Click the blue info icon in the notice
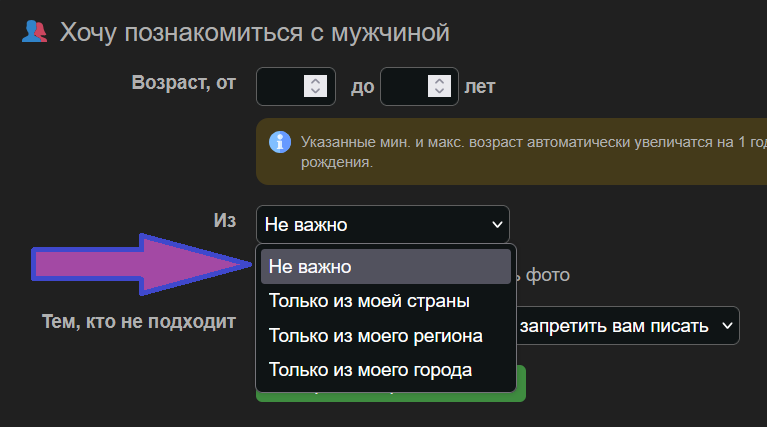 coord(281,142)
